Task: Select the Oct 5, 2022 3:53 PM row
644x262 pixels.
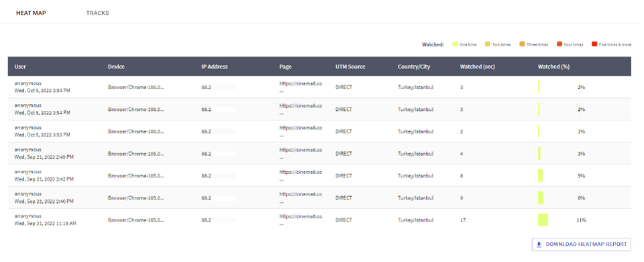Action: (319, 131)
